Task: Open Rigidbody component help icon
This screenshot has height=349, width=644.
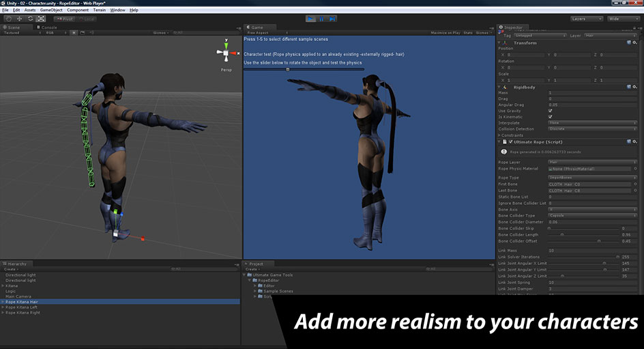Action: [628, 87]
